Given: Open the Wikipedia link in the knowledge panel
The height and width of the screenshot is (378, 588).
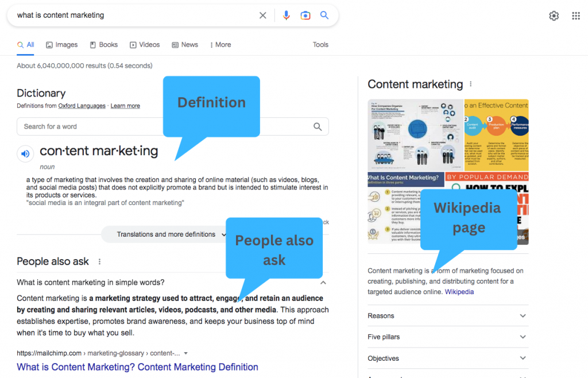Looking at the screenshot, I should click(459, 292).
